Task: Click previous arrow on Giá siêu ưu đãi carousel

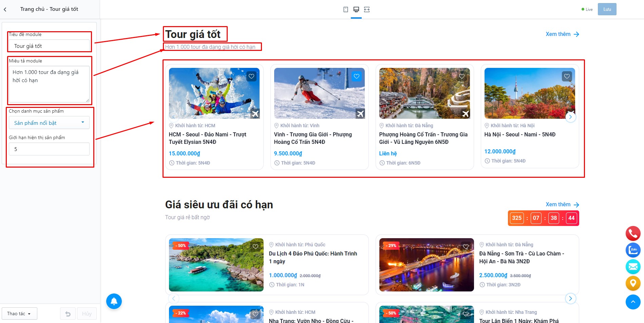Action: 174,299
